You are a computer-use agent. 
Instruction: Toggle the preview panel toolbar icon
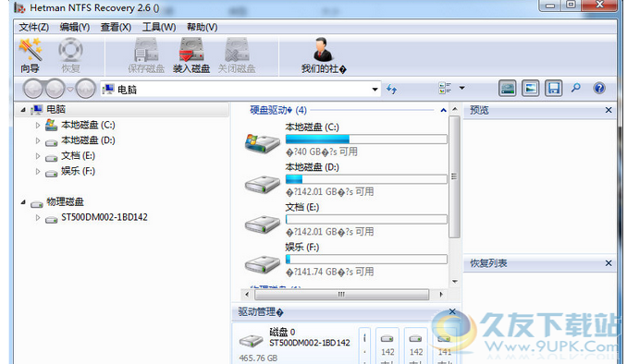pyautogui.click(x=530, y=89)
